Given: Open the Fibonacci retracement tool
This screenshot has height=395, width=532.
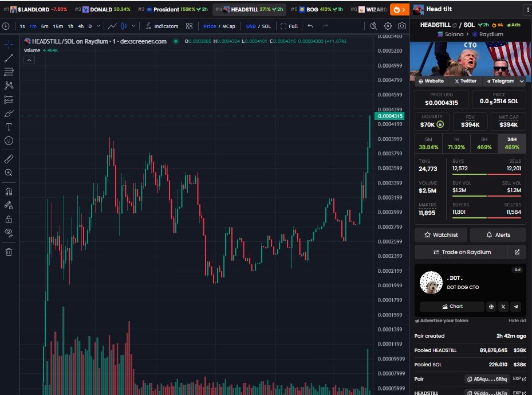Looking at the screenshot, I should (x=9, y=72).
